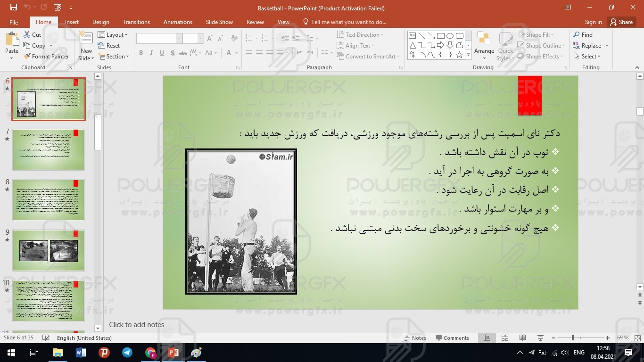The height and width of the screenshot is (362, 644).
Task: Click the New Slide icon
Action: pyautogui.click(x=86, y=41)
